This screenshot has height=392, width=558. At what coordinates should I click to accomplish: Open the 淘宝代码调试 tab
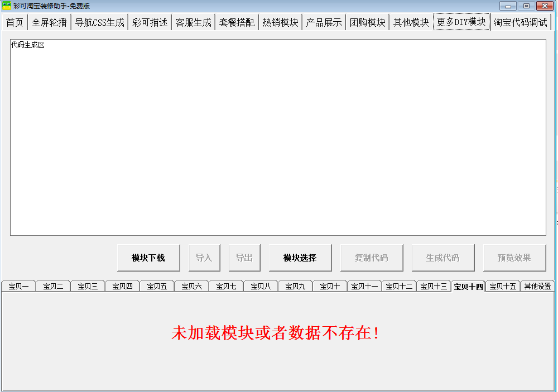[520, 23]
